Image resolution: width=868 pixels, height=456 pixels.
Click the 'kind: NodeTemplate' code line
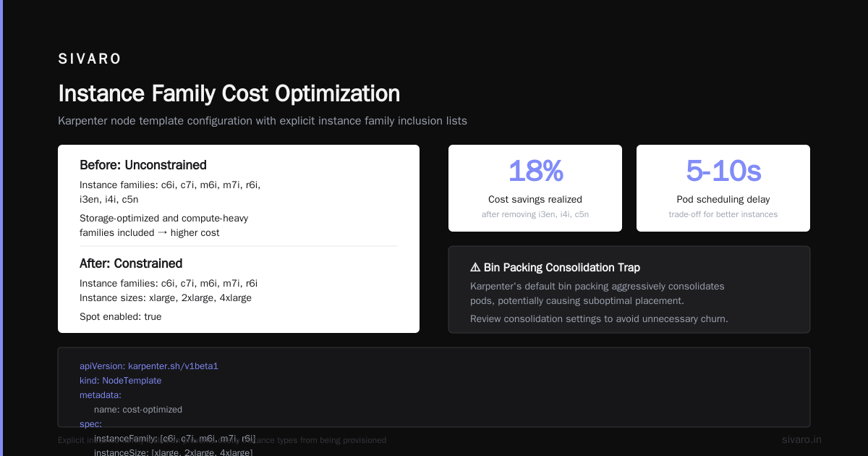point(121,381)
